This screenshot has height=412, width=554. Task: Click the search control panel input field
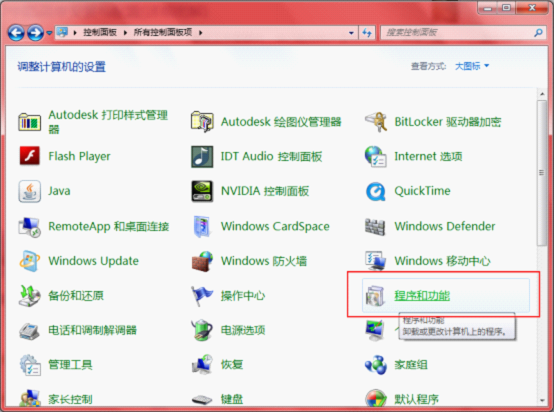458,33
